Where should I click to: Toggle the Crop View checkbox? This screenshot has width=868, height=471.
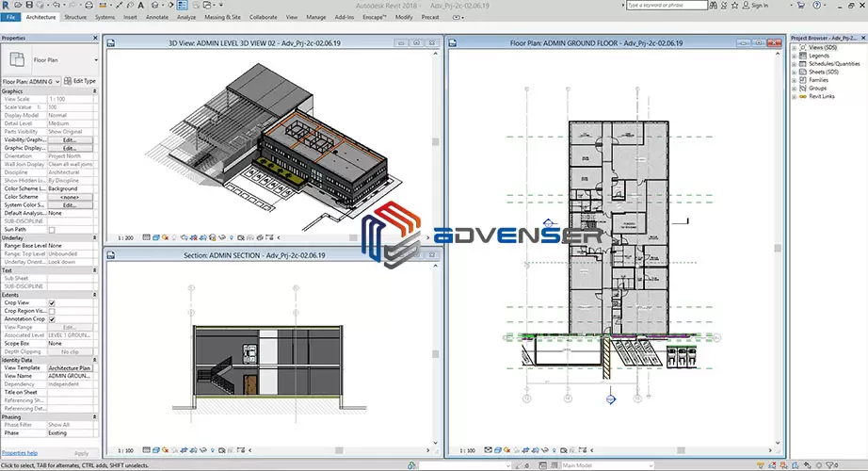click(52, 302)
